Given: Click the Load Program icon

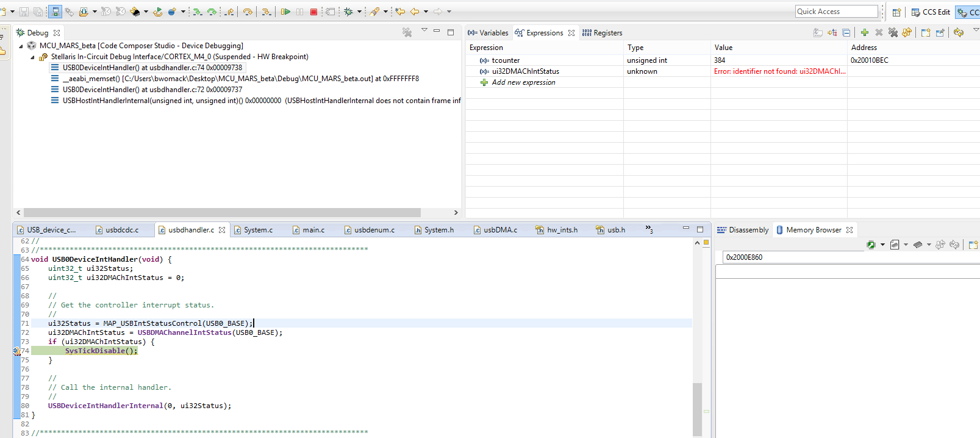Looking at the screenshot, I should [x=84, y=12].
